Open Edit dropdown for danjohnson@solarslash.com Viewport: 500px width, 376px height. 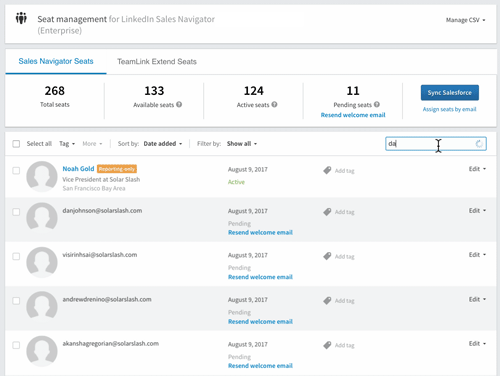coord(477,211)
